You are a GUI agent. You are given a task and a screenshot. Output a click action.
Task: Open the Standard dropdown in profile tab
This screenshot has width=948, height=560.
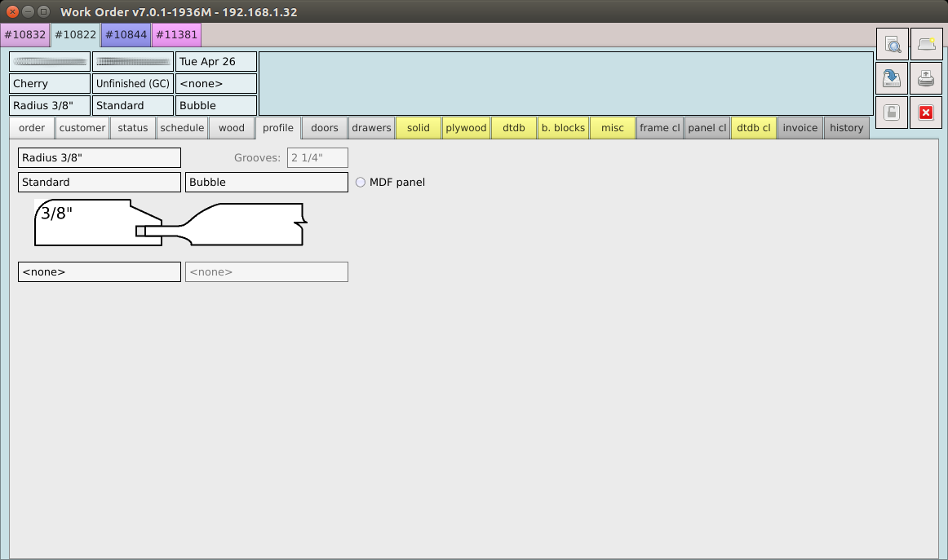(x=99, y=183)
